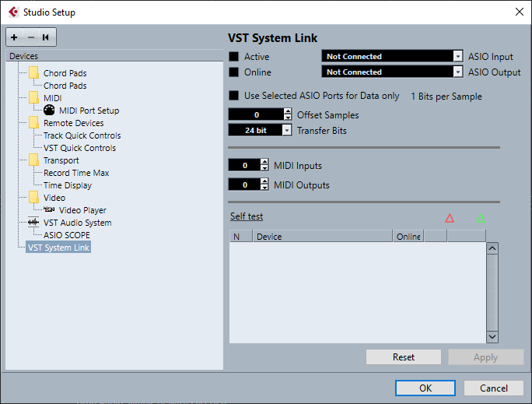
Task: Click the remove device minus icon
Action: (x=31, y=37)
